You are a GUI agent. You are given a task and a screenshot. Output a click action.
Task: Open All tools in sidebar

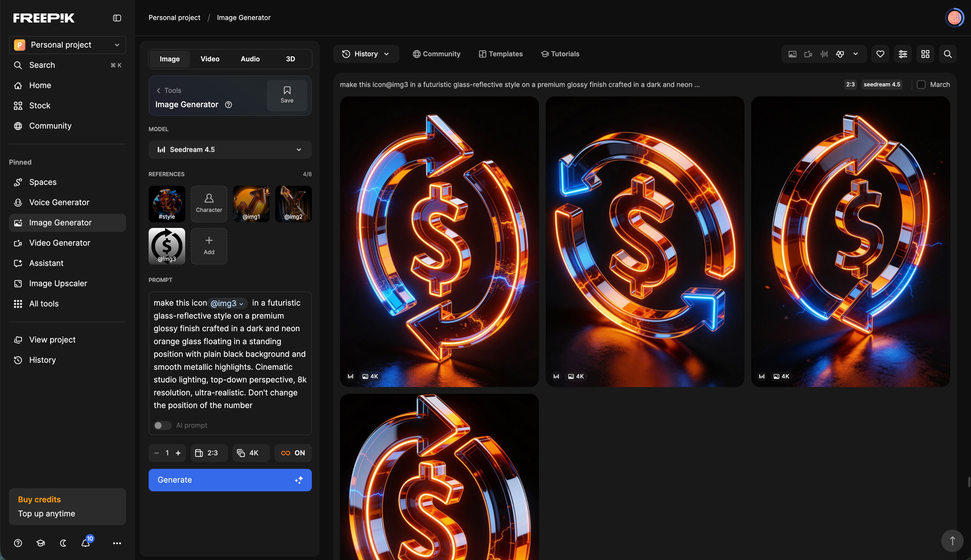pos(67,303)
